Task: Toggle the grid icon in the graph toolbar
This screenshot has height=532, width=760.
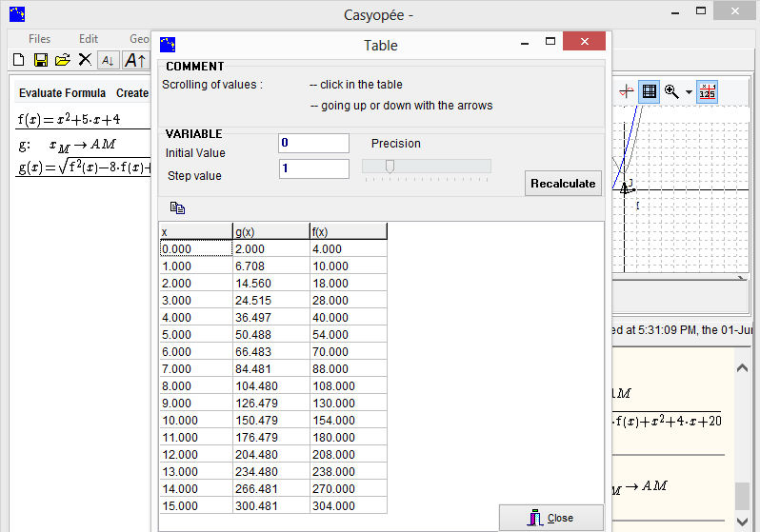Action: coord(649,91)
